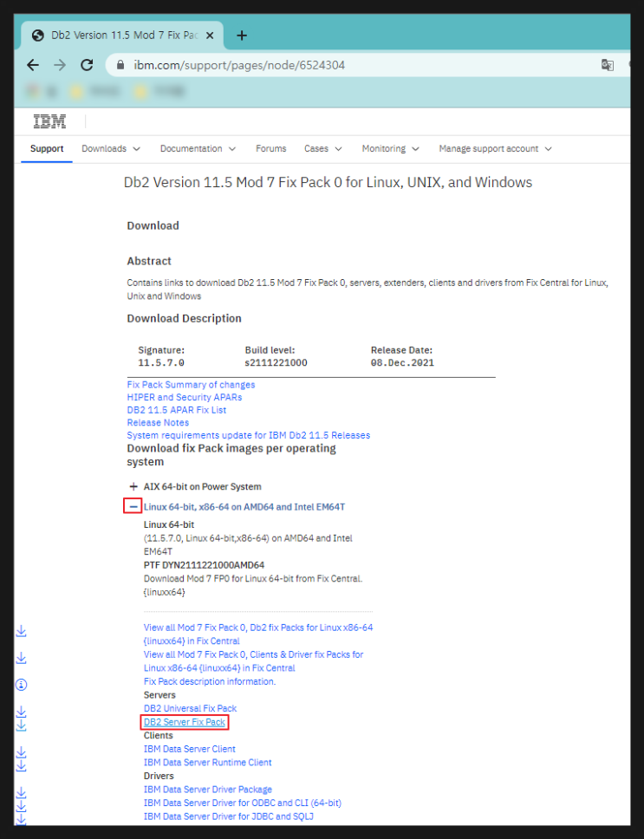644x839 pixels.
Task: Click download icon beside ODBC and CLI driver
Action: pos(21,806)
